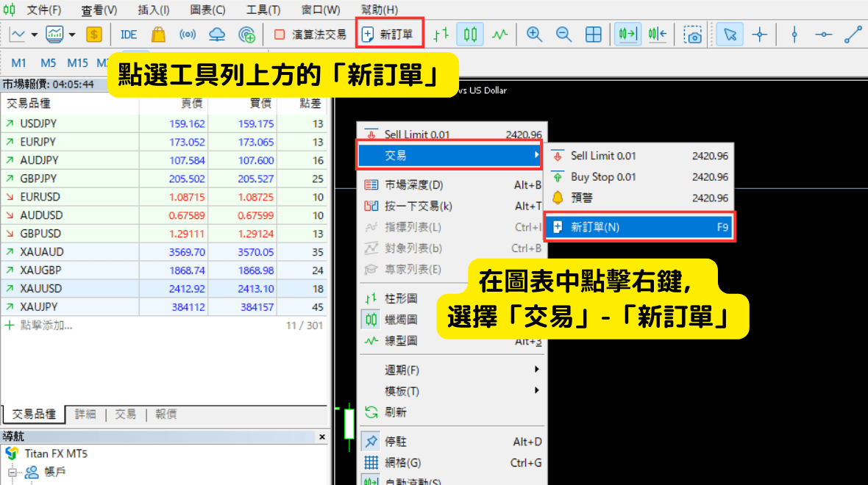Expand the 週期(F) timeframe submenu
The width and height of the screenshot is (868, 485).
[x=402, y=369]
